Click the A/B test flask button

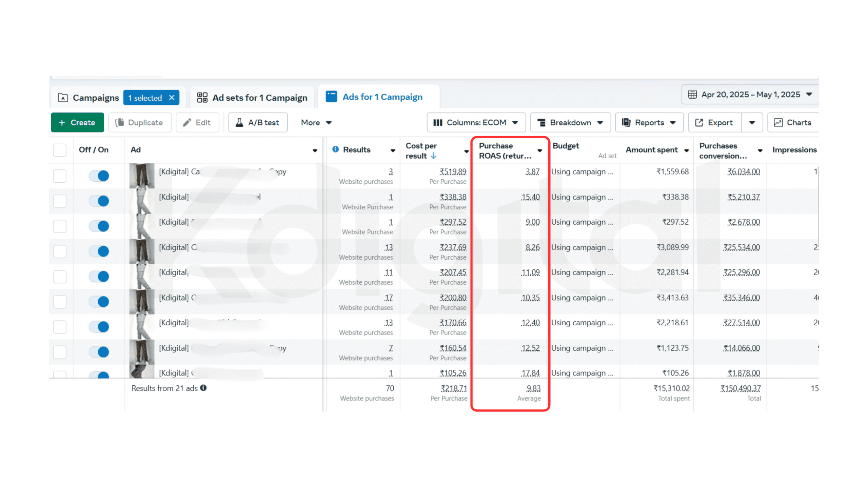tap(258, 123)
